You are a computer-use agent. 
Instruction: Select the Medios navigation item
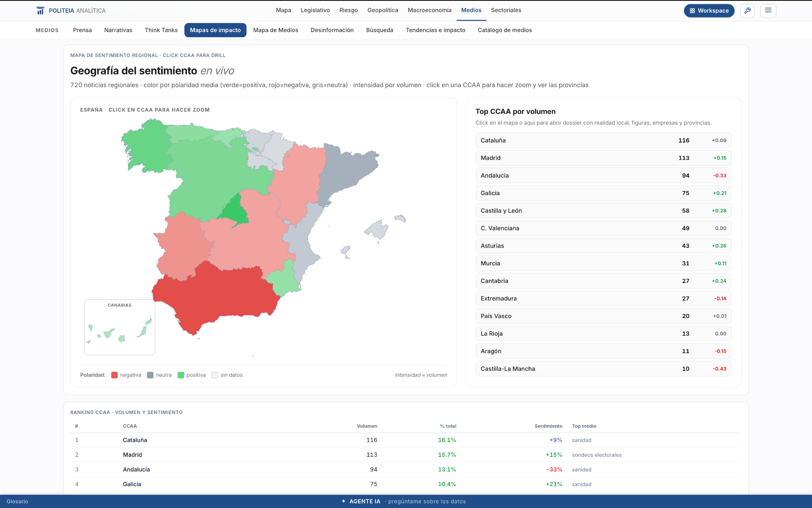click(471, 10)
